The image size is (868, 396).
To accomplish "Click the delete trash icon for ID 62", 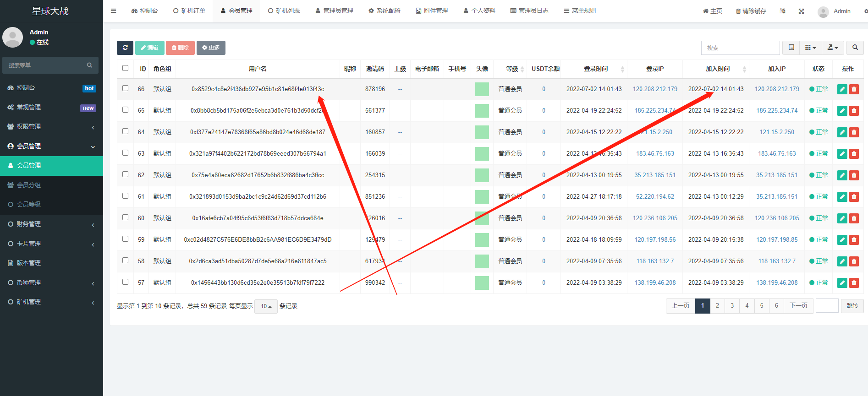I will point(854,175).
